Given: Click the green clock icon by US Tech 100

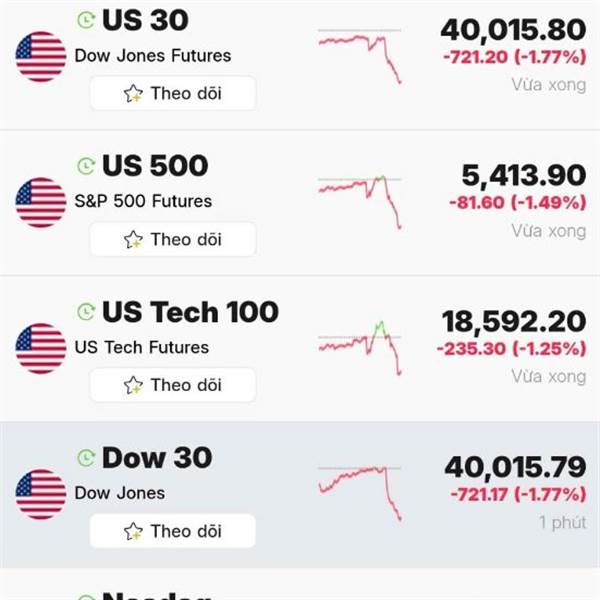Looking at the screenshot, I should [x=87, y=312].
